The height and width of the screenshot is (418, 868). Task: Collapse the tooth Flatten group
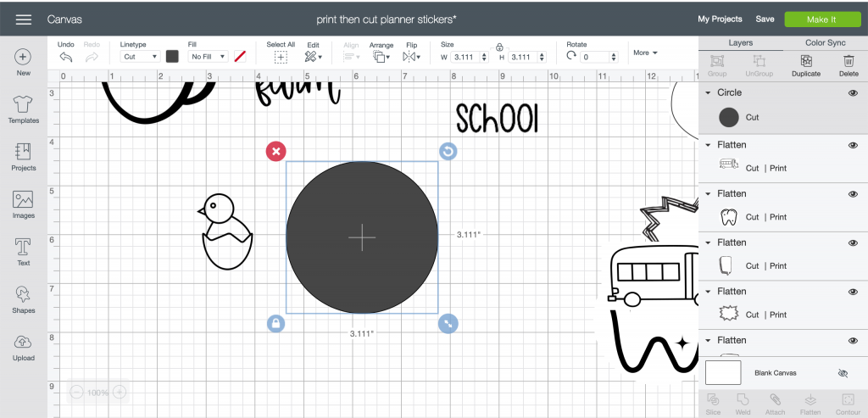pos(708,194)
